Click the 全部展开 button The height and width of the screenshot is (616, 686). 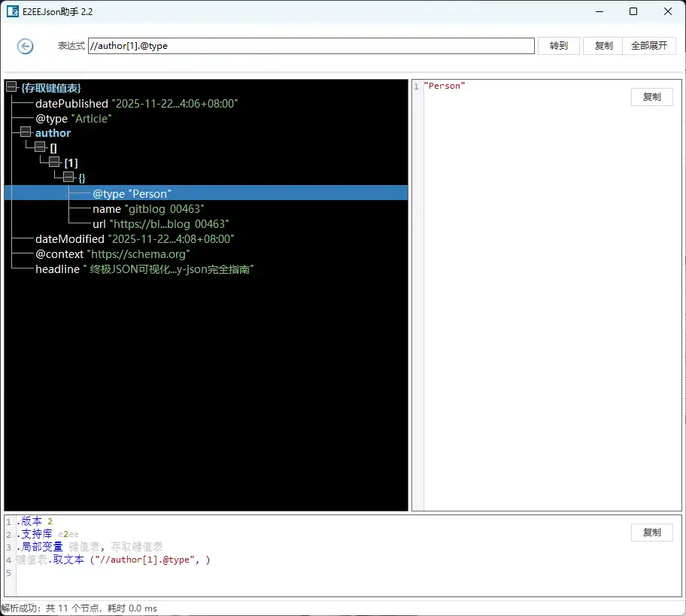click(649, 45)
